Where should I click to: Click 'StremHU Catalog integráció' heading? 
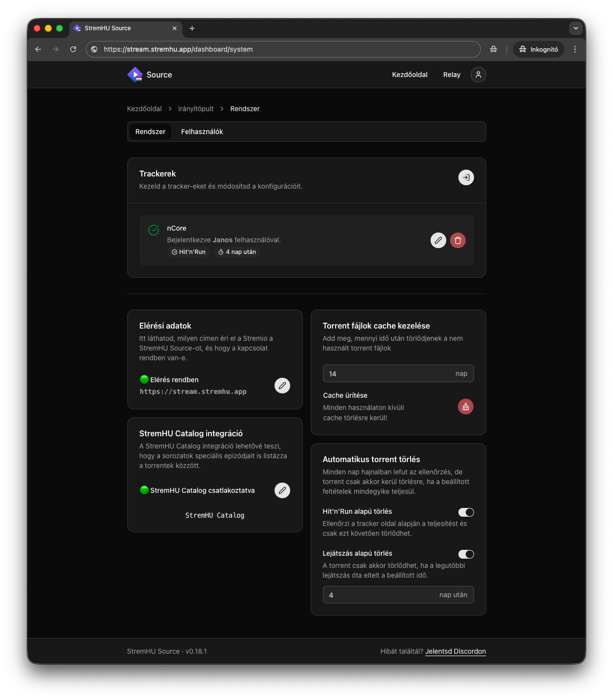[191, 433]
